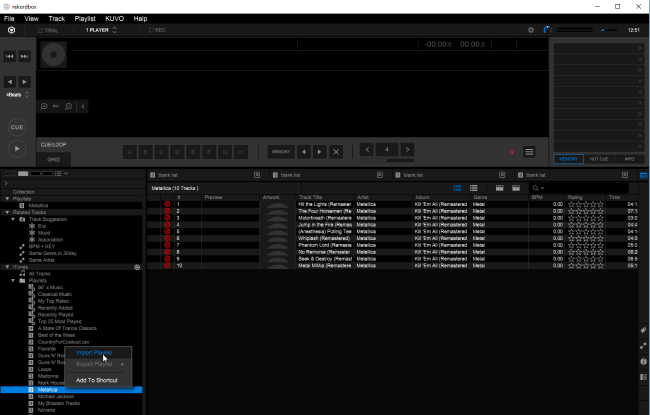Reset waveform zoom with RST
Image resolution: width=650 pixels, height=415 pixels.
coord(56,106)
